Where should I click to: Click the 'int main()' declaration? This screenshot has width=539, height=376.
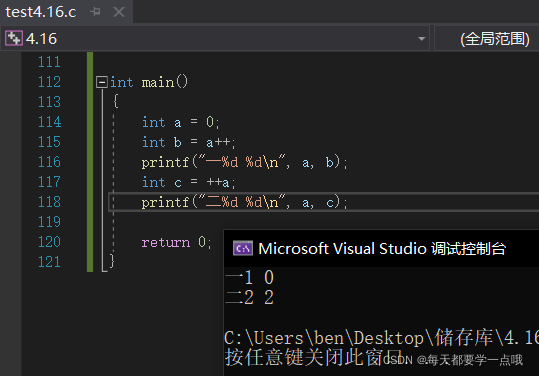pyautogui.click(x=149, y=82)
